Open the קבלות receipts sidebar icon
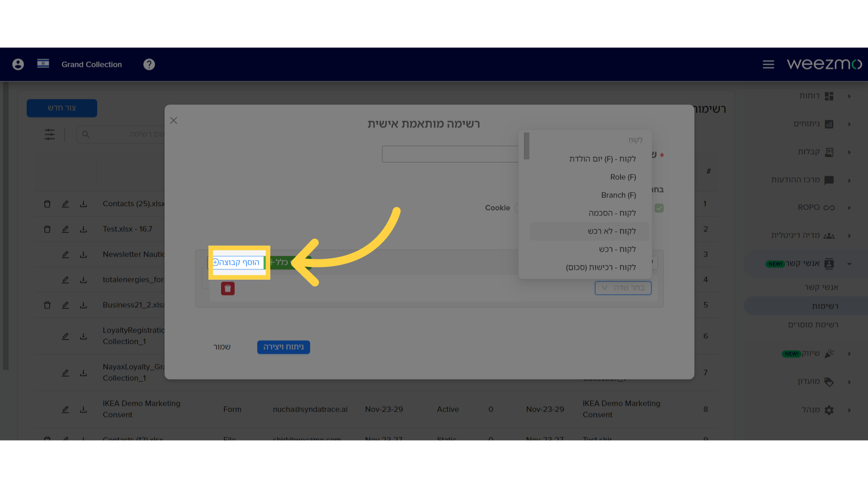Screen dimensions: 868x488 (829, 152)
